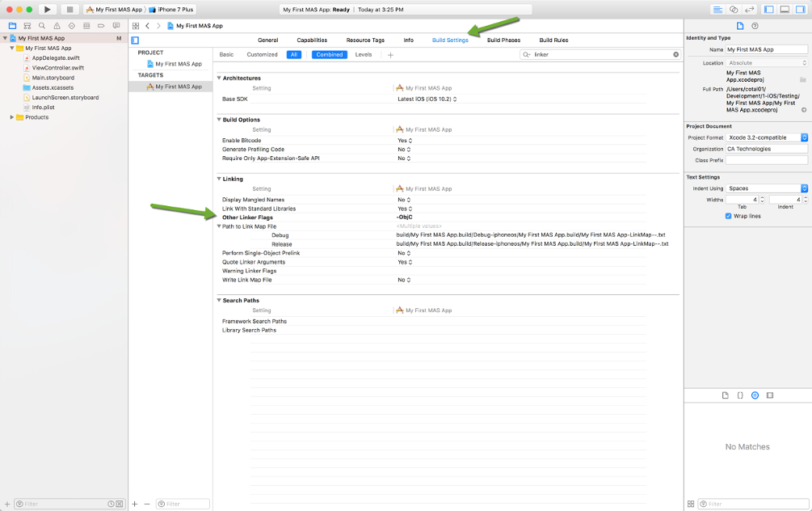812x511 pixels.
Task: Open the Build Settings tab
Action: [450, 40]
